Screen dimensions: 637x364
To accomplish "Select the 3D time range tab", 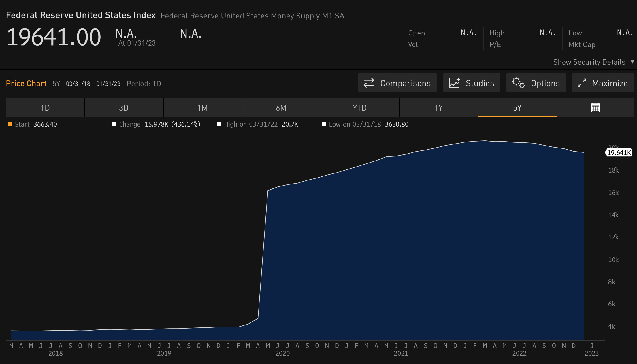I will pyautogui.click(x=124, y=108).
